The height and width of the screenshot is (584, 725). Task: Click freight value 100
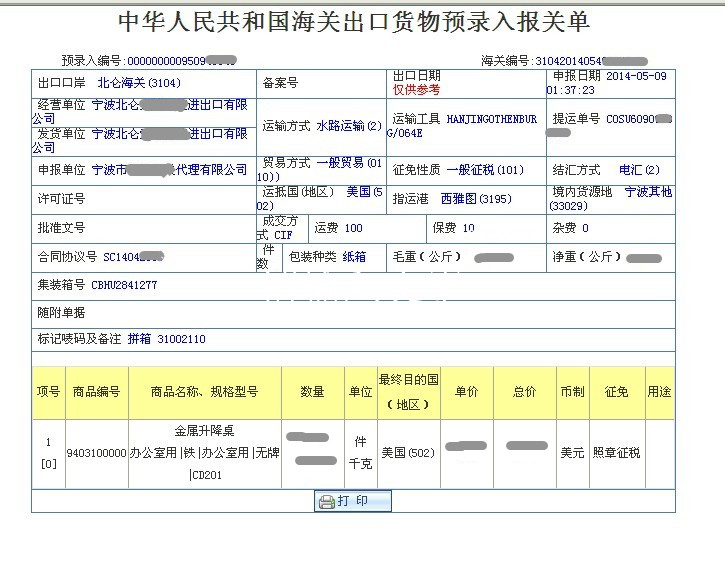click(x=353, y=228)
